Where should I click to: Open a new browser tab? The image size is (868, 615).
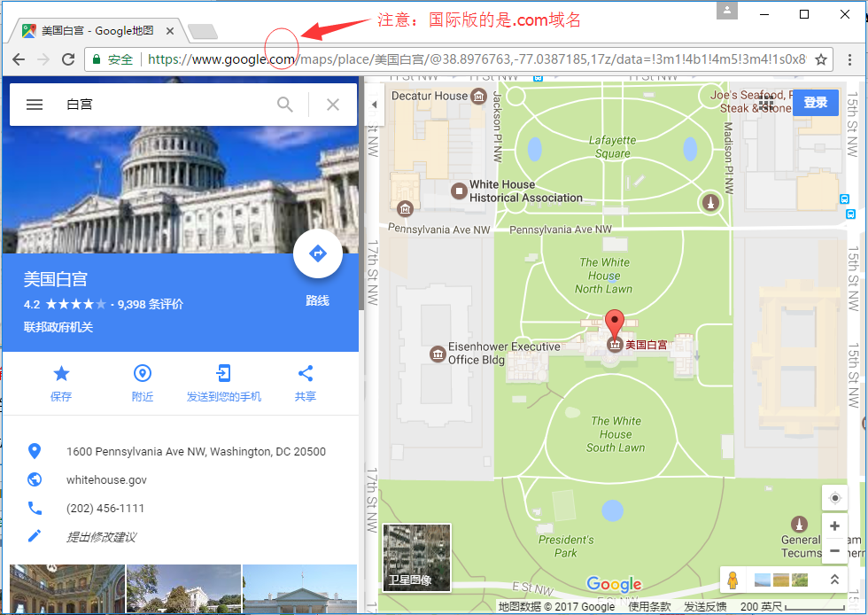[x=203, y=32]
